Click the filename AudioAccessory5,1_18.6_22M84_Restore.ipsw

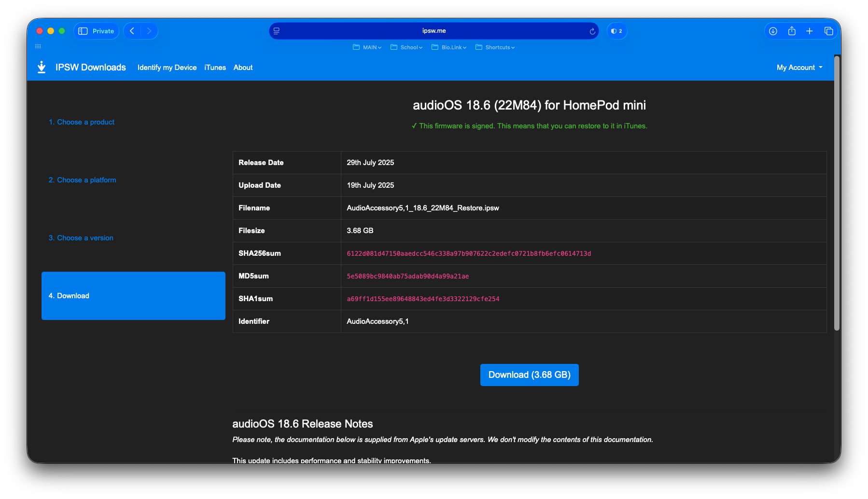click(423, 208)
